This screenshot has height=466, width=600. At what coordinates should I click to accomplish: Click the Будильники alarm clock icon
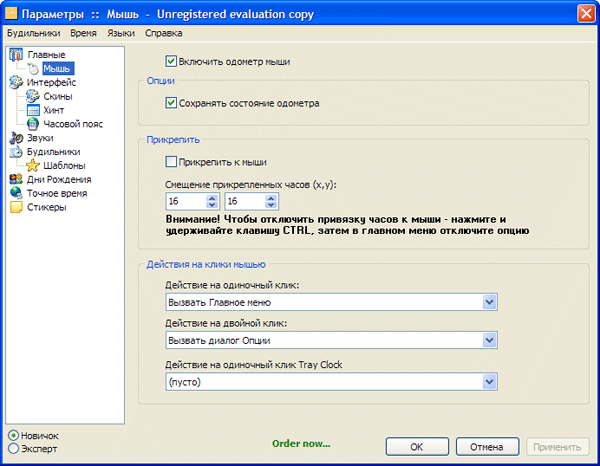[16, 152]
